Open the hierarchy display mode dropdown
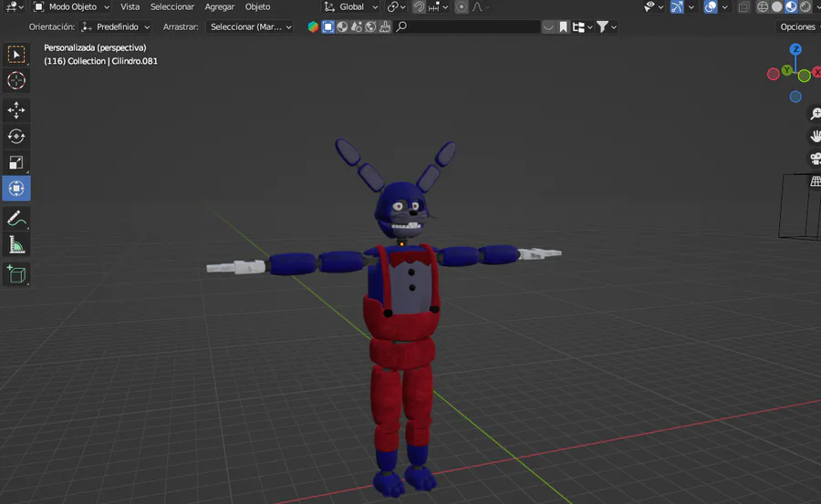Viewport: 821px width, 504px height. point(582,26)
